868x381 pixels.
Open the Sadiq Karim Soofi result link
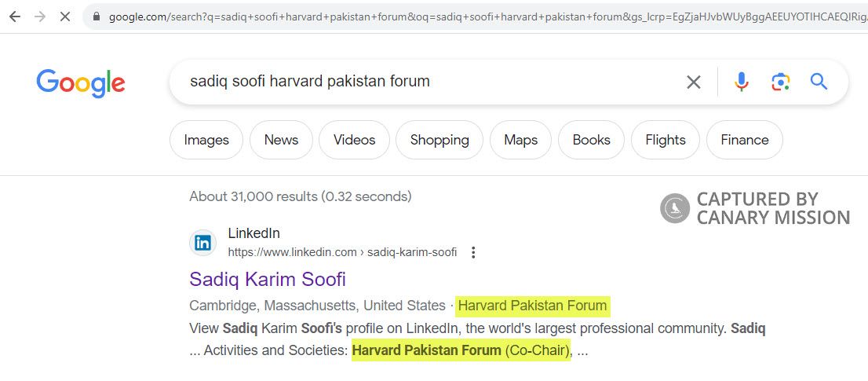click(268, 279)
